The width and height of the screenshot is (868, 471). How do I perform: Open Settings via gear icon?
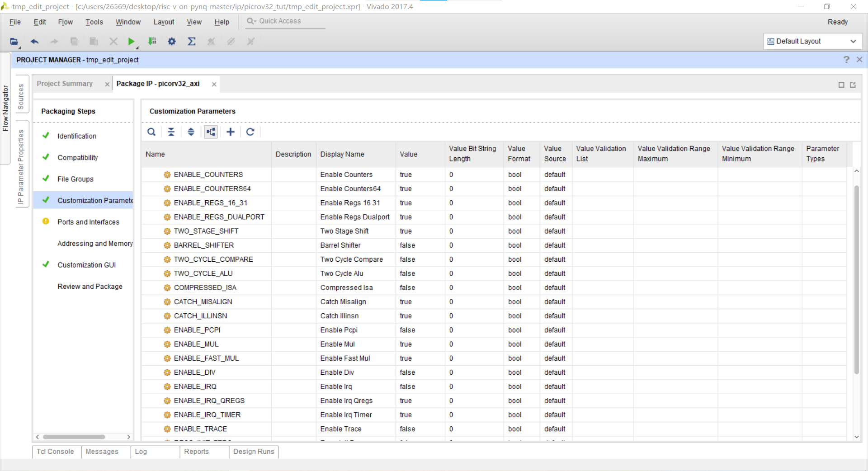pos(172,42)
